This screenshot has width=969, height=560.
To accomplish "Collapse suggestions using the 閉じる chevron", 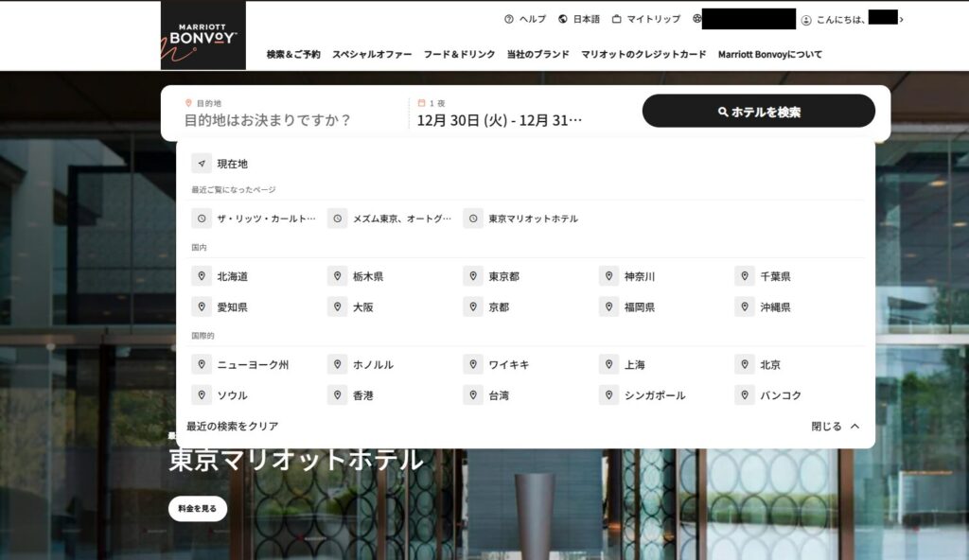I will tap(854, 426).
